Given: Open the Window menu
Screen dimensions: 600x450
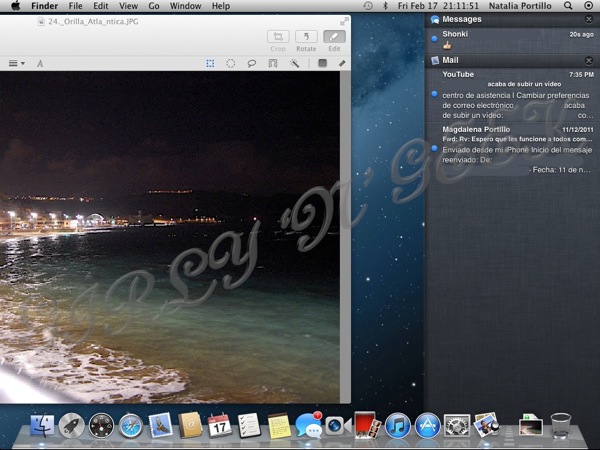Looking at the screenshot, I should coord(186,6).
